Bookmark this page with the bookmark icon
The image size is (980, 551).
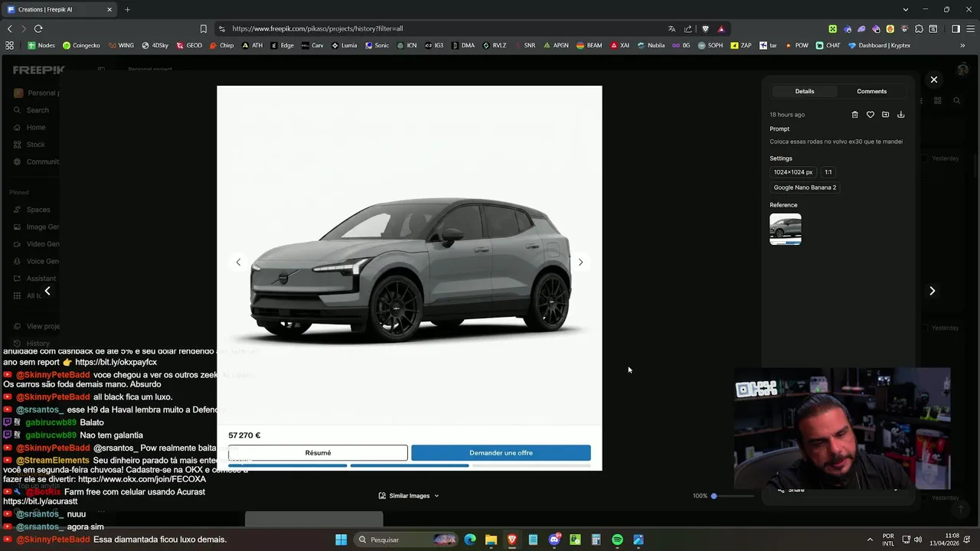(x=203, y=28)
